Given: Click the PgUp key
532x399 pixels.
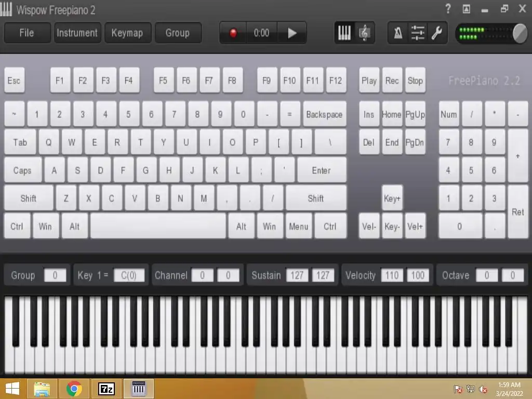Looking at the screenshot, I should click(415, 114).
